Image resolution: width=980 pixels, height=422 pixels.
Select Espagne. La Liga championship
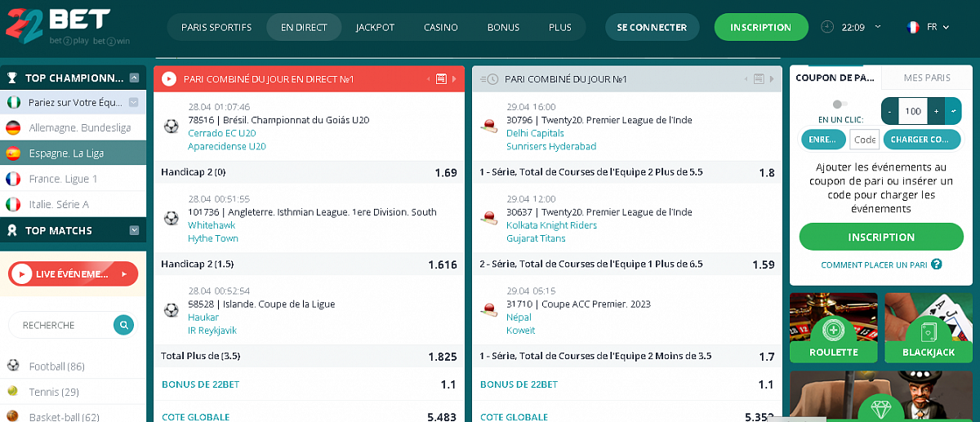[73, 153]
